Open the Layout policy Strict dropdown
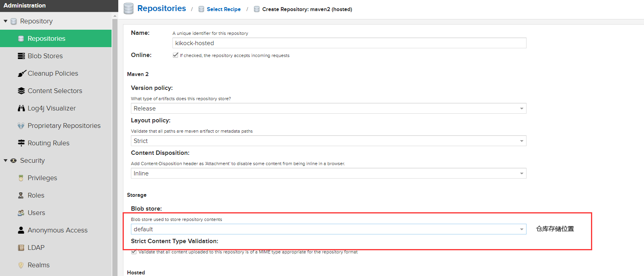This screenshot has height=276, width=644. (328, 141)
